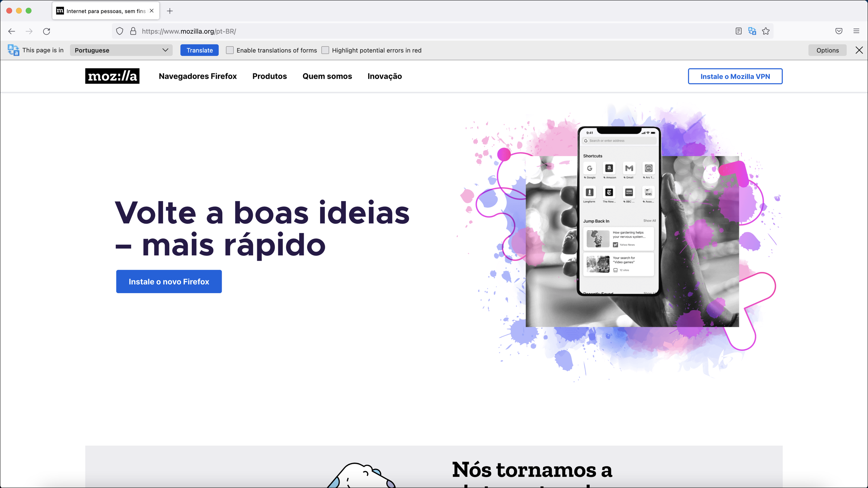Open the Inovação menu
Screen dimensions: 868x488
[385, 76]
